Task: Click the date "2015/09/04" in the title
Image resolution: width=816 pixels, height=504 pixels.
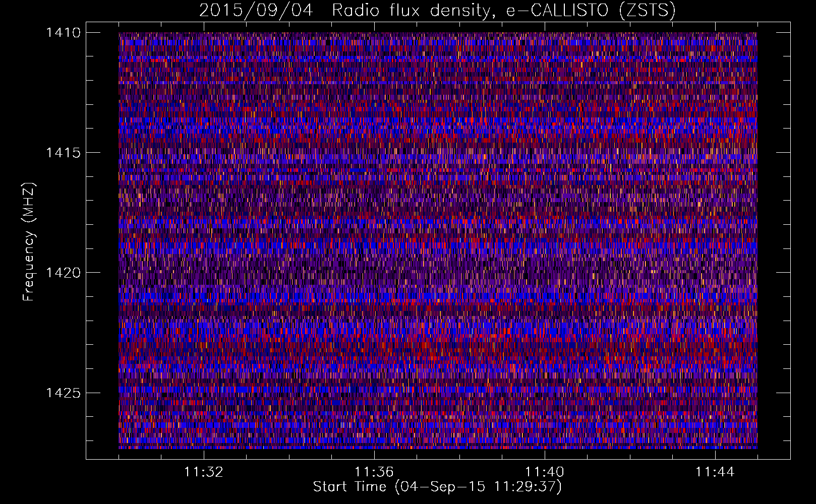Action: (256, 10)
